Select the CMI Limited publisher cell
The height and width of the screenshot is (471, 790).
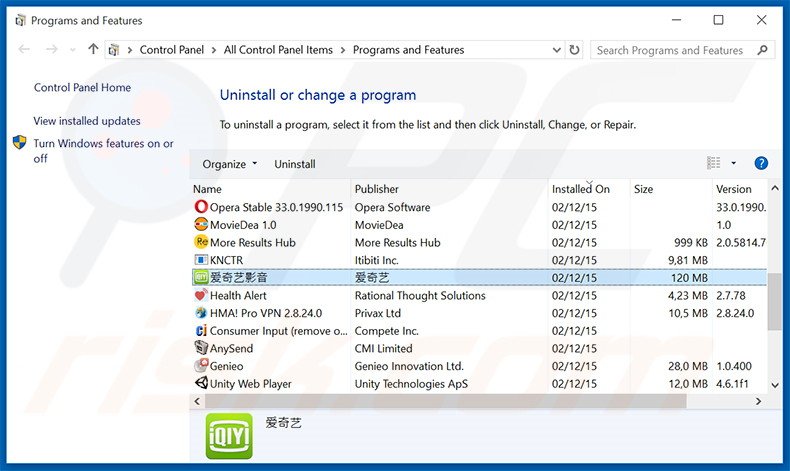[383, 348]
